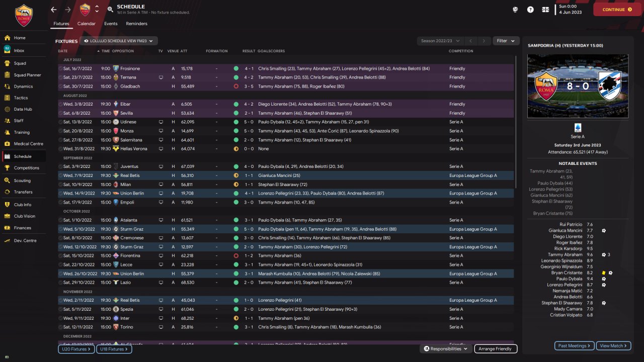Click the Roma 8-0 Sampdoria match thumbnail
This screenshot has height=362, width=644.
tap(578, 86)
